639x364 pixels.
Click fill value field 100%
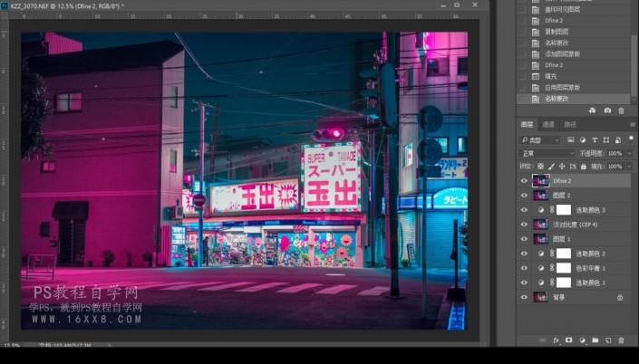pos(615,167)
